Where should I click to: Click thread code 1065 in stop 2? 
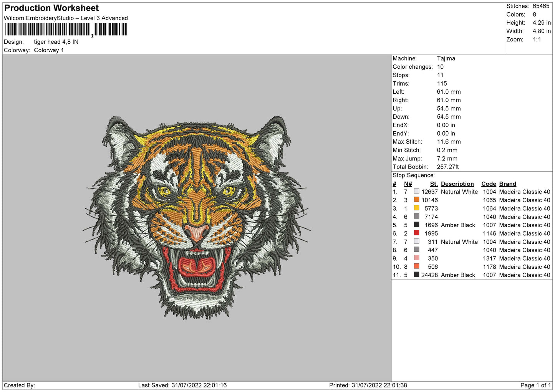(489, 200)
